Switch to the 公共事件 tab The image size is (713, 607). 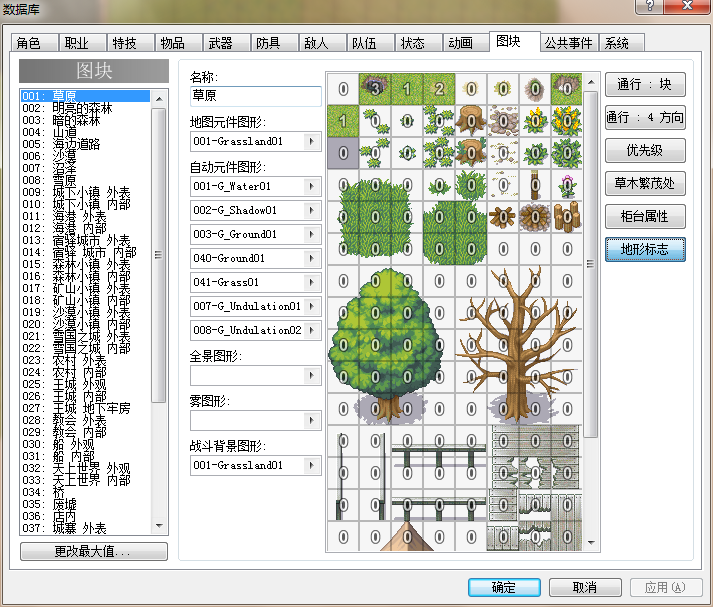tap(569, 43)
